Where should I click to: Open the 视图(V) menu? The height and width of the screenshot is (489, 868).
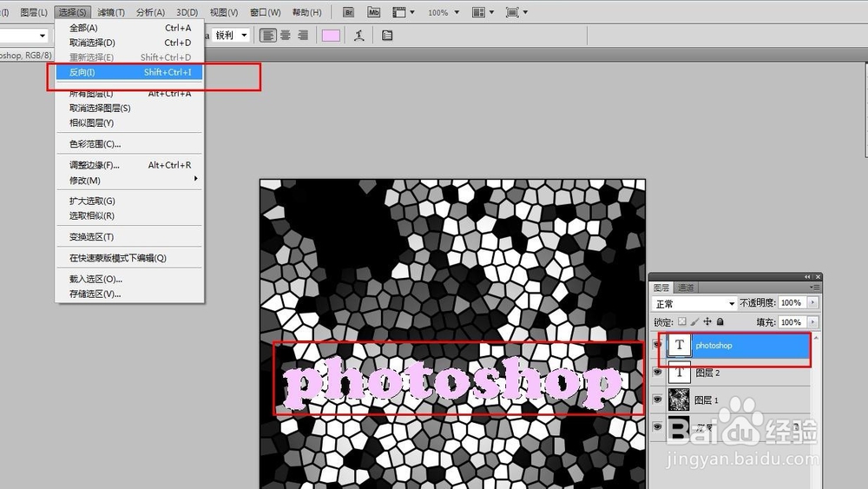(224, 12)
